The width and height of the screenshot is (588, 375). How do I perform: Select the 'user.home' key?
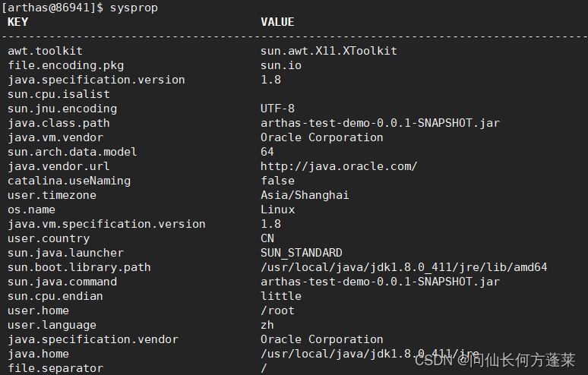click(38, 310)
